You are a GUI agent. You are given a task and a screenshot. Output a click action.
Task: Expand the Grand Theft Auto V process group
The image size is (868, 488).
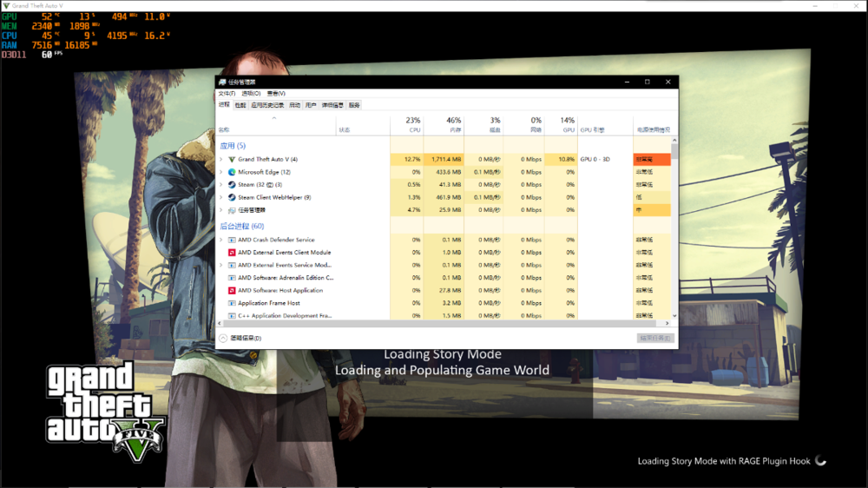(x=221, y=160)
